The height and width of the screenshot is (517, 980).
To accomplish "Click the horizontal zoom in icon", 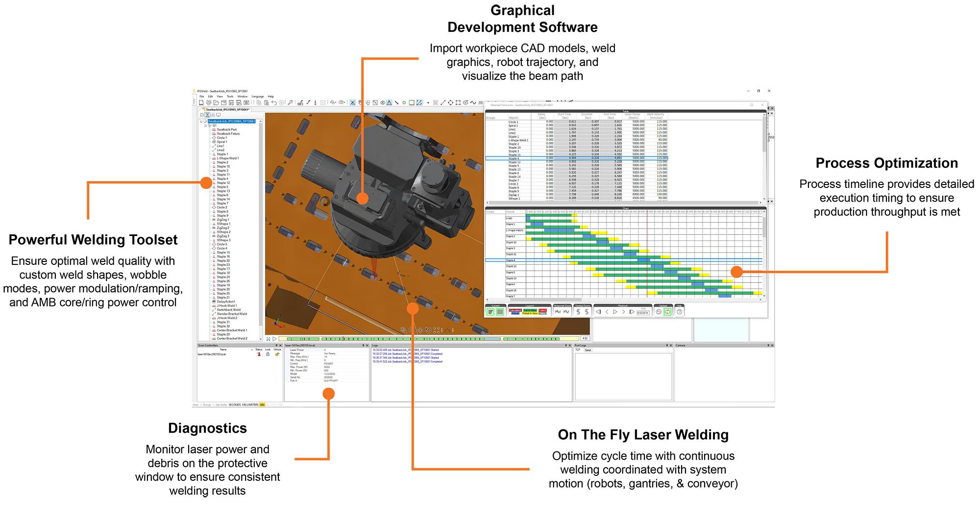I will pyautogui.click(x=558, y=312).
